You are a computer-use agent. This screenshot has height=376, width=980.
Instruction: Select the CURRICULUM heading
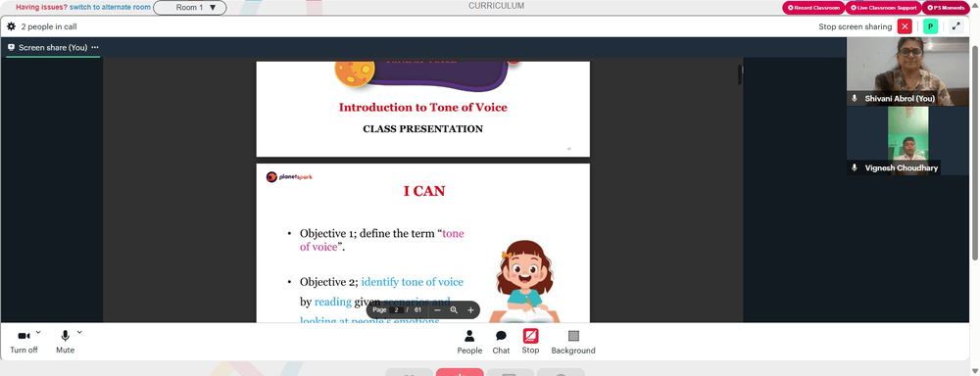click(496, 6)
